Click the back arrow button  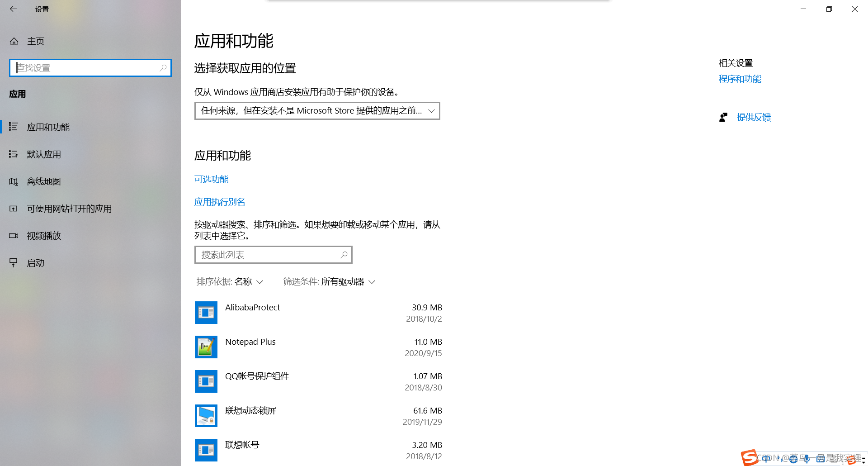coord(13,9)
